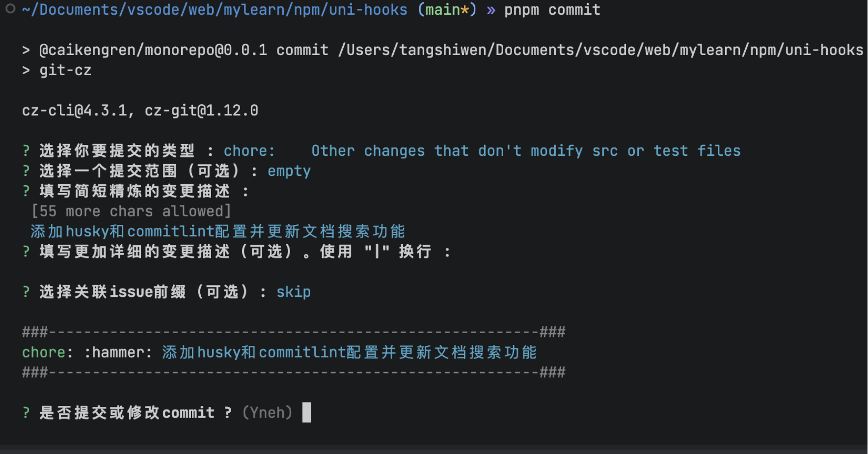Click the circle command status indicator
The image size is (868, 454).
pos(10,9)
